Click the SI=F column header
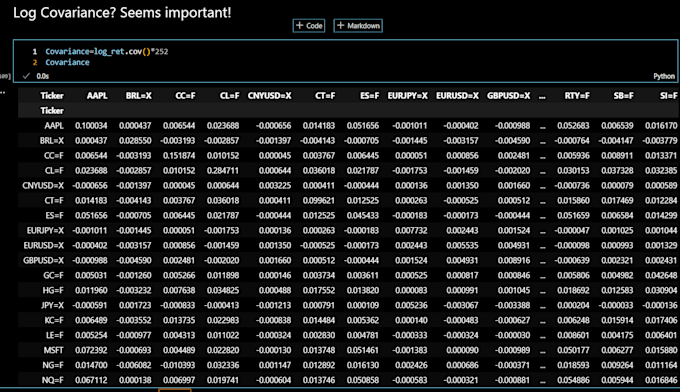Screen dimensions: 680x392 tap(668, 96)
